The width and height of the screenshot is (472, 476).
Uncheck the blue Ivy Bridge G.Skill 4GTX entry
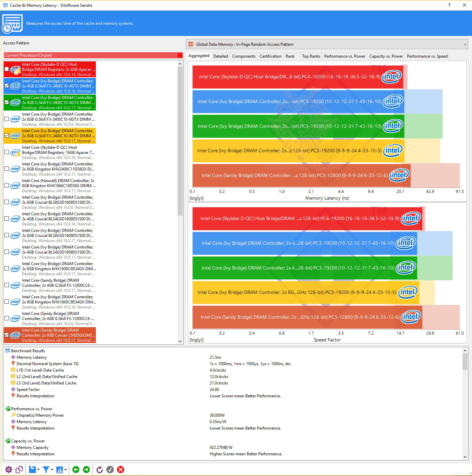tap(7, 86)
